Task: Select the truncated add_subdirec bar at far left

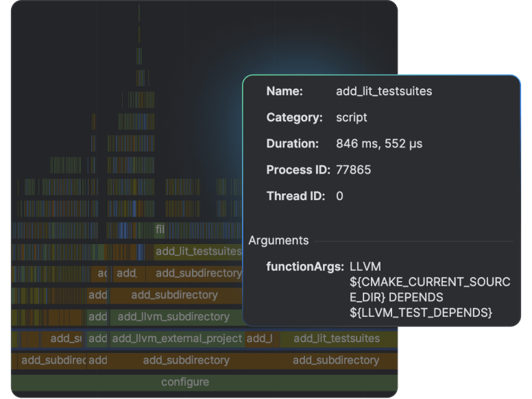Action: click(53, 360)
